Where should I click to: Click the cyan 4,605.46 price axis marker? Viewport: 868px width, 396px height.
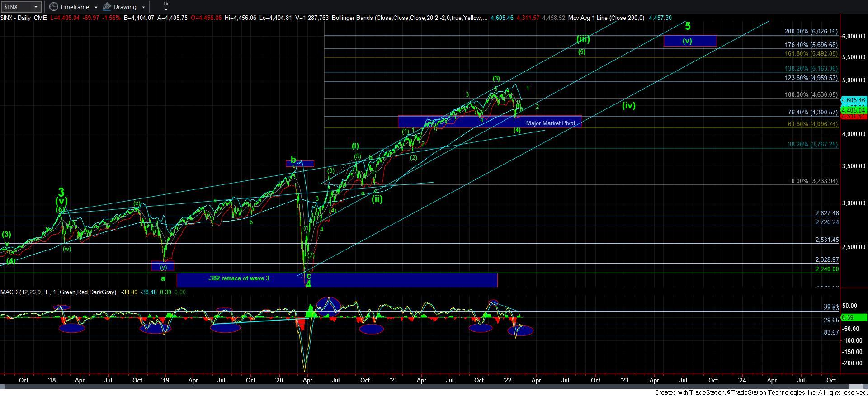[853, 100]
